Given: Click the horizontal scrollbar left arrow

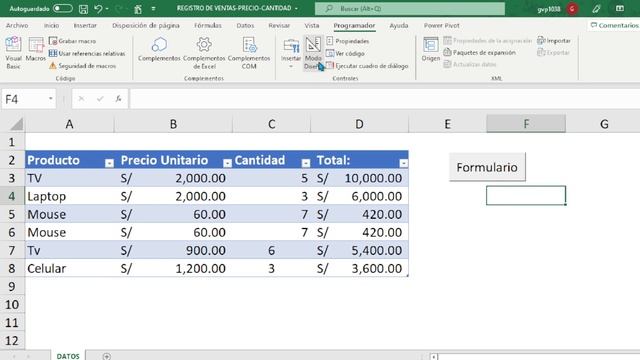Looking at the screenshot, I should point(433,357).
